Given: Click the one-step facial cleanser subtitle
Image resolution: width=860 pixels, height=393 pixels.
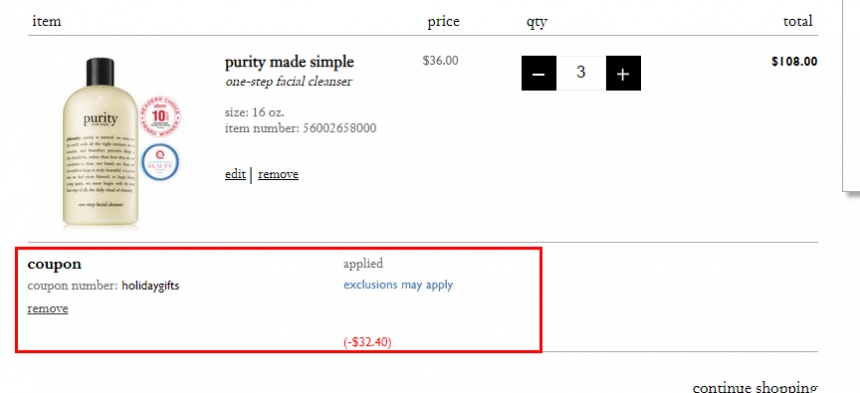Looking at the screenshot, I should [288, 82].
